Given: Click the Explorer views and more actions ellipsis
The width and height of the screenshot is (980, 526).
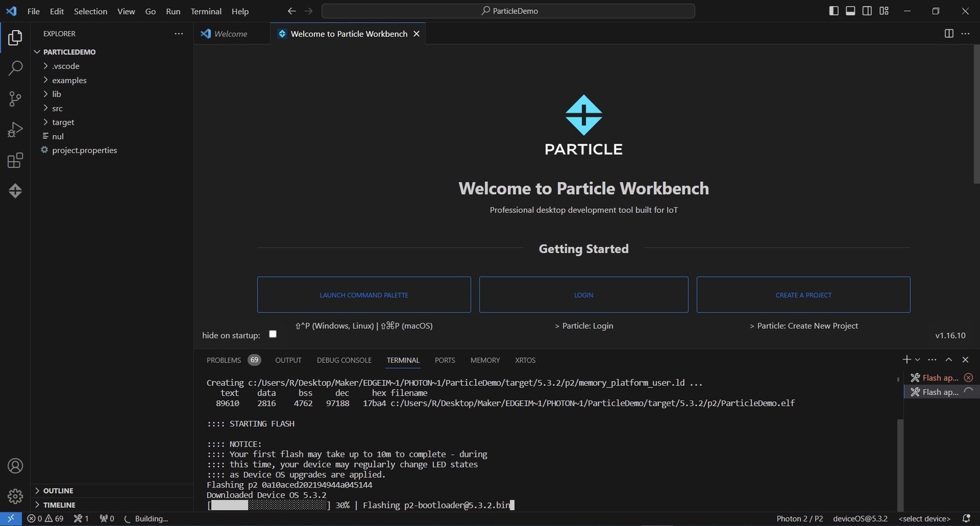Looking at the screenshot, I should click(x=179, y=34).
